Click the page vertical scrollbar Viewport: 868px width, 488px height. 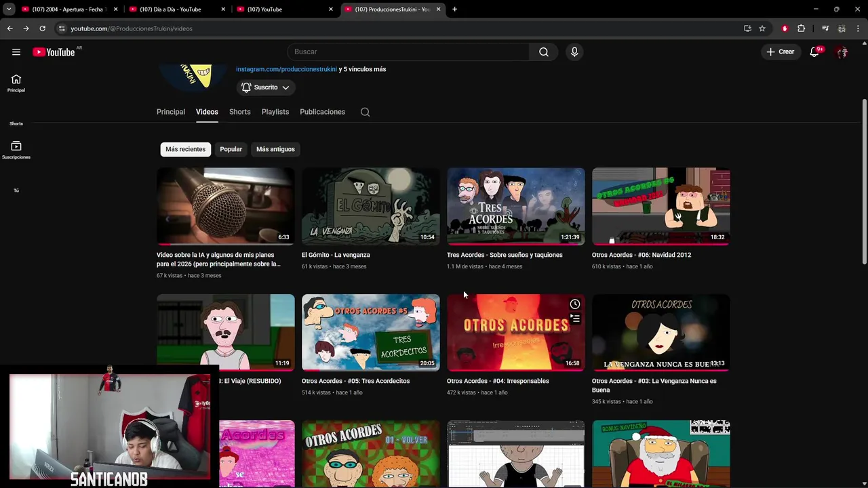(864, 183)
